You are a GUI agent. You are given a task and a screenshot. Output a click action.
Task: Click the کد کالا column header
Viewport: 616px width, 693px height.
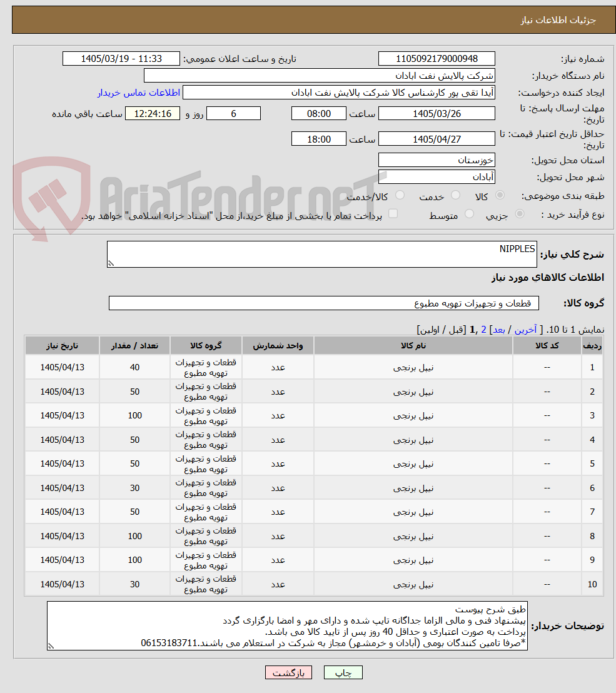coord(547,346)
